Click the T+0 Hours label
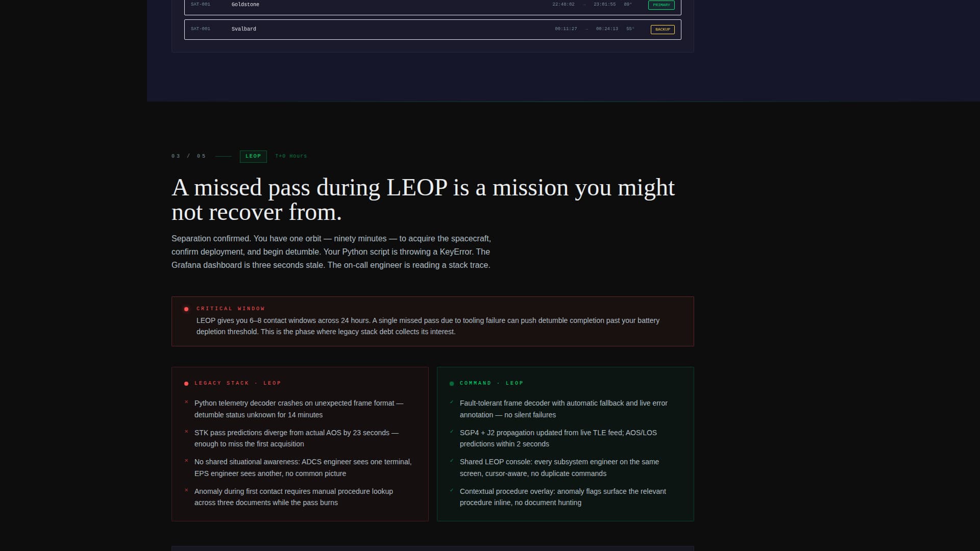980x551 pixels. [x=291, y=156]
